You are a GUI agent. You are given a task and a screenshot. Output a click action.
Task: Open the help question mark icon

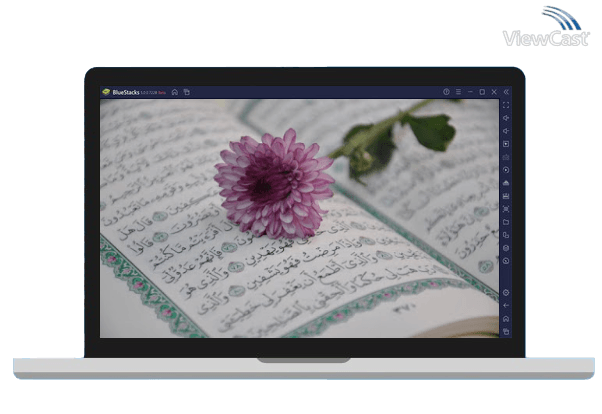point(446,92)
